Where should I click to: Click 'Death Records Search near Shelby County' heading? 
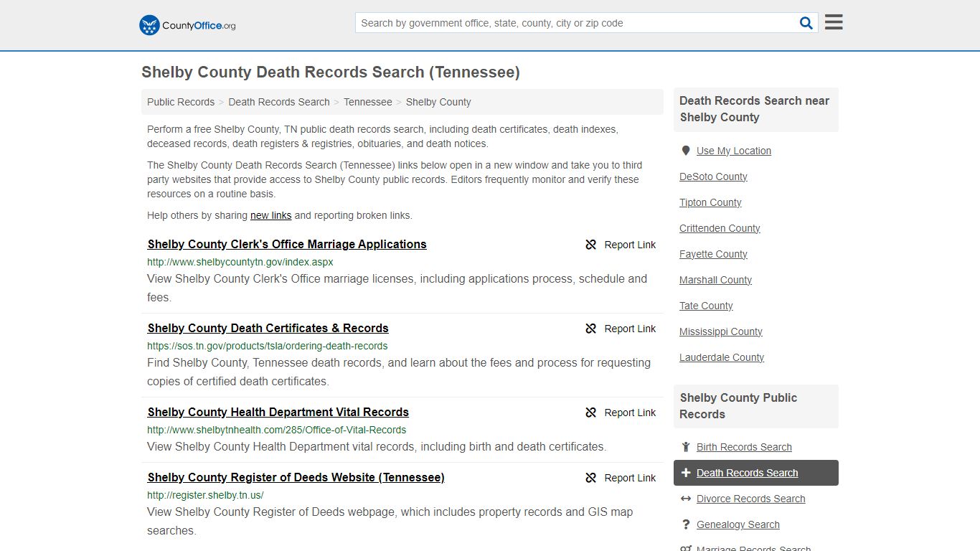(755, 109)
